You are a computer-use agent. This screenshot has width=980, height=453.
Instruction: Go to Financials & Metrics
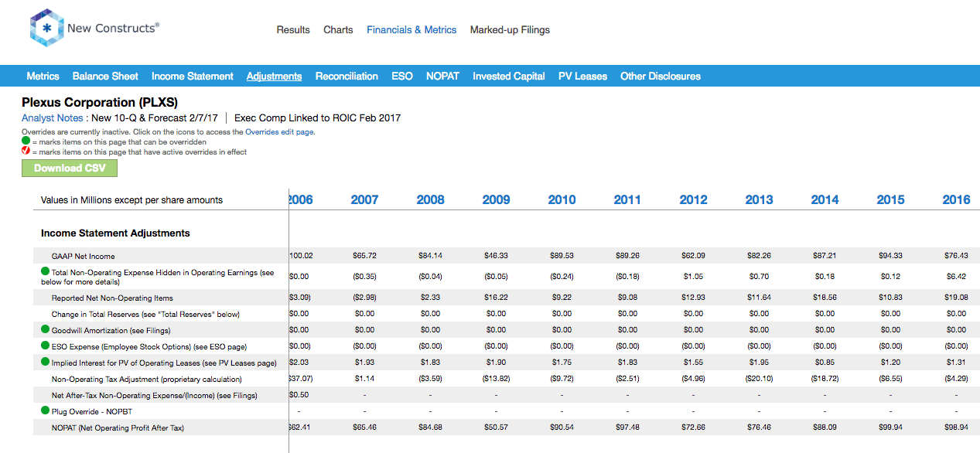[x=411, y=30]
